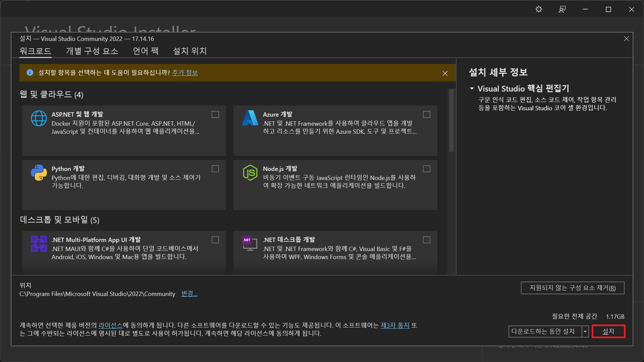Enable the ASP.NET and web development checkbox

click(x=215, y=115)
